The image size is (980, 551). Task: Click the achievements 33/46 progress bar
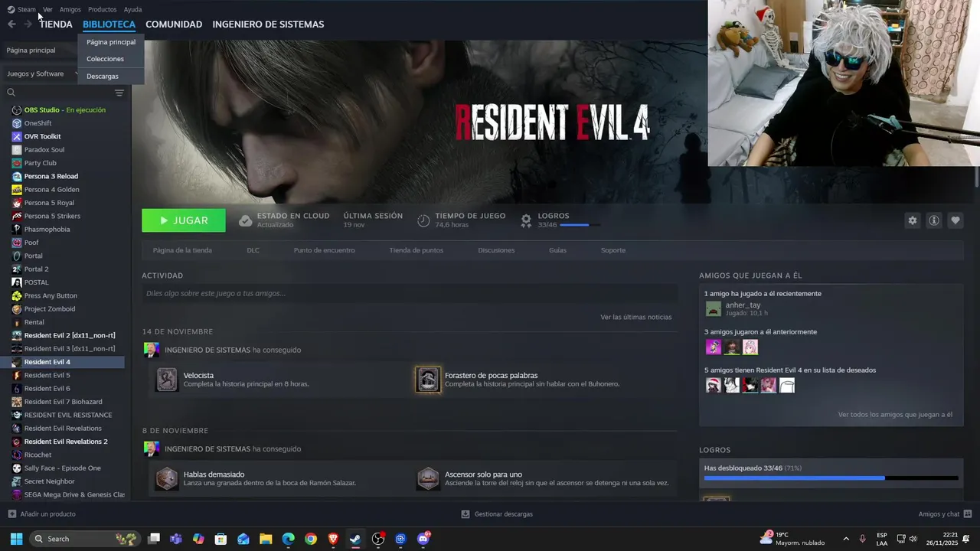(x=580, y=225)
